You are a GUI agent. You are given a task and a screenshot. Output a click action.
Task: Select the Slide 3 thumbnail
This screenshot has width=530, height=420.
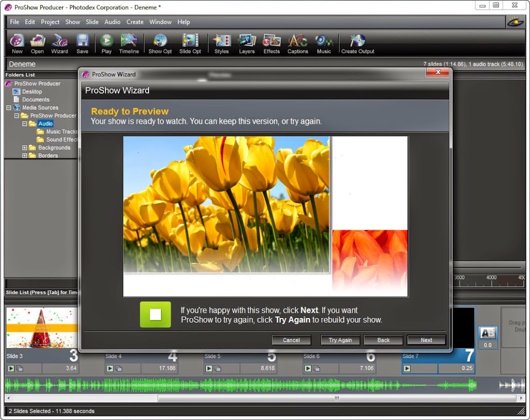tap(42, 328)
